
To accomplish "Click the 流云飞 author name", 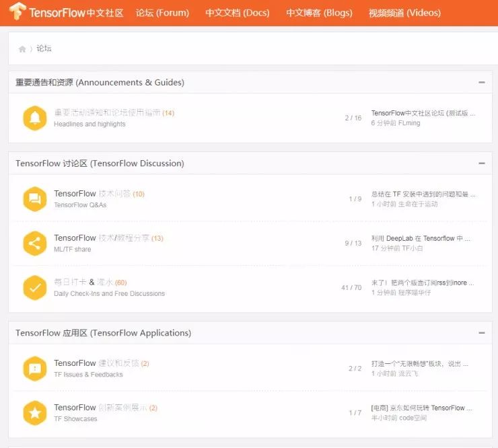I will [x=408, y=373].
